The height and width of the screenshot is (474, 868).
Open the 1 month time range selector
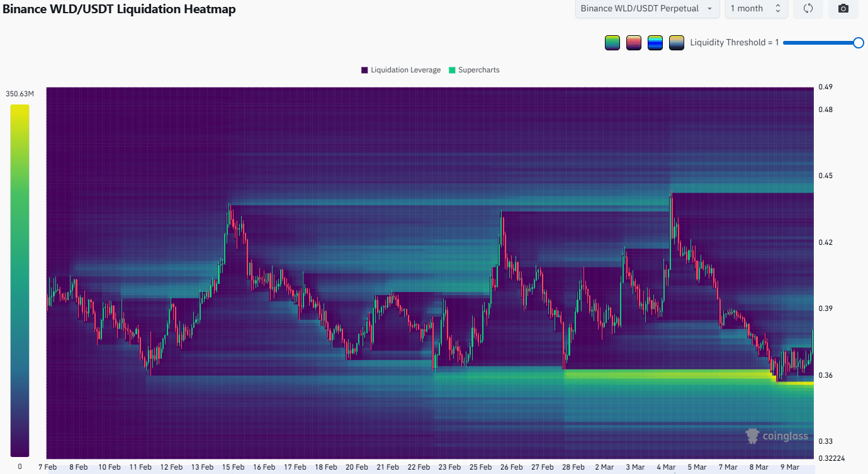(755, 9)
